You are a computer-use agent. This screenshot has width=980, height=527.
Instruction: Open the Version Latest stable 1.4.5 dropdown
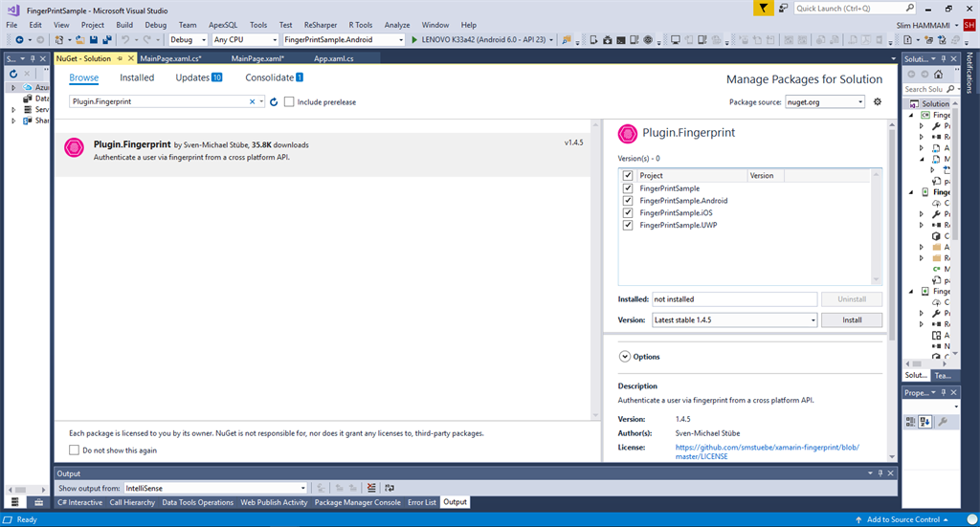pos(734,319)
